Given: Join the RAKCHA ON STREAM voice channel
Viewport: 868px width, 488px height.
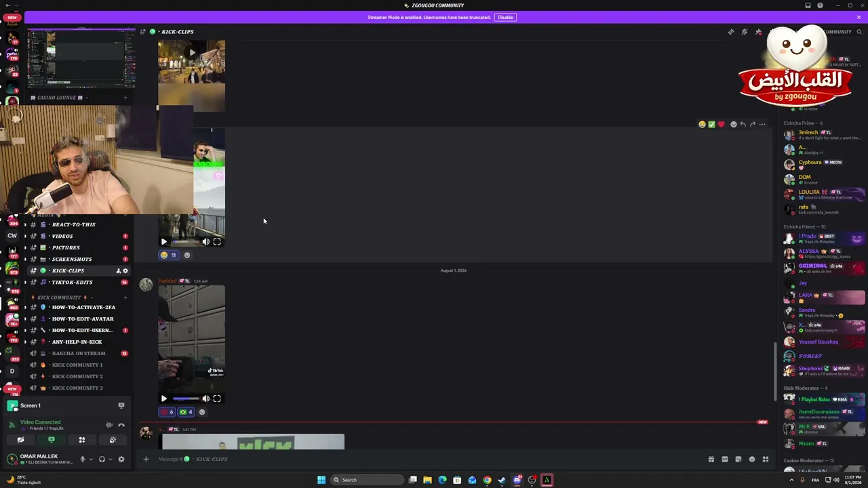Looking at the screenshot, I should 80,353.
